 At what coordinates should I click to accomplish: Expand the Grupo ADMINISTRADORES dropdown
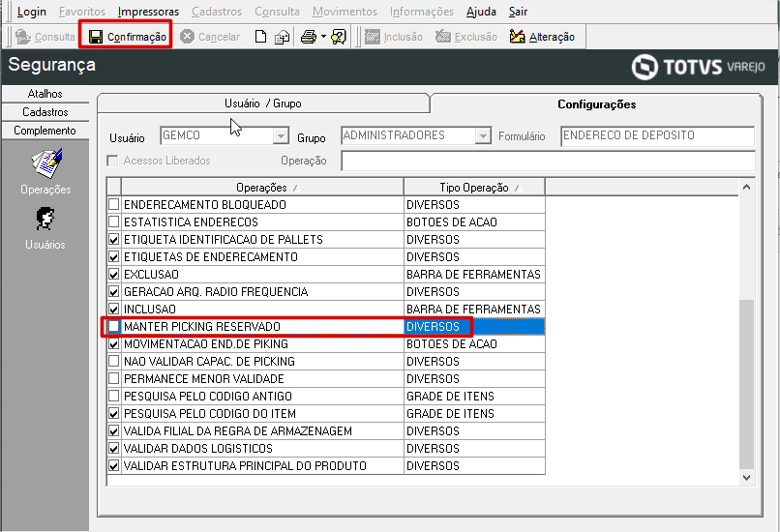click(x=483, y=135)
